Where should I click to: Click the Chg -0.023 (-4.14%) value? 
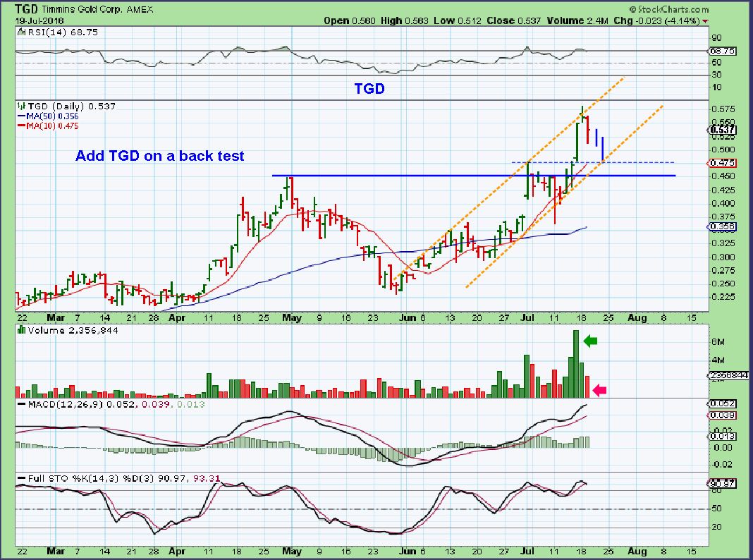click(x=656, y=20)
